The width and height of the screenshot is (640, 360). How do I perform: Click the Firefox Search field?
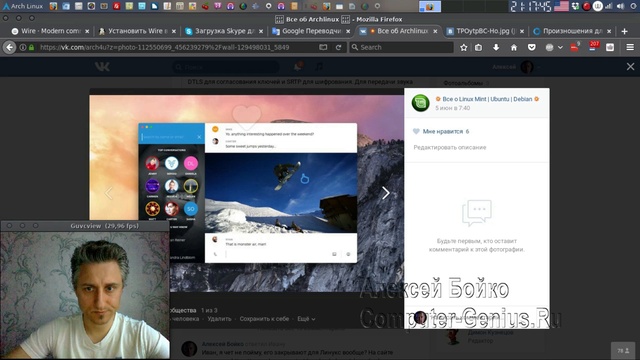(x=401, y=47)
